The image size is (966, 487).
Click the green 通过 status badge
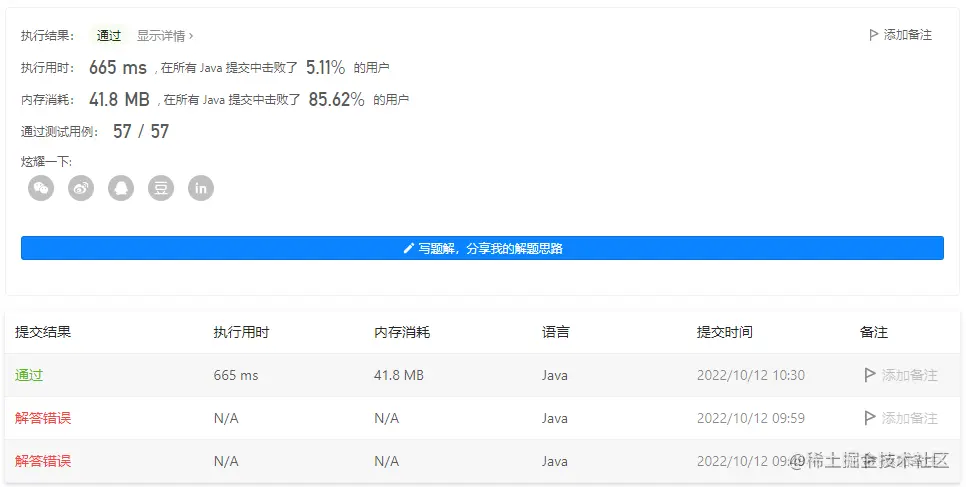[x=109, y=36]
